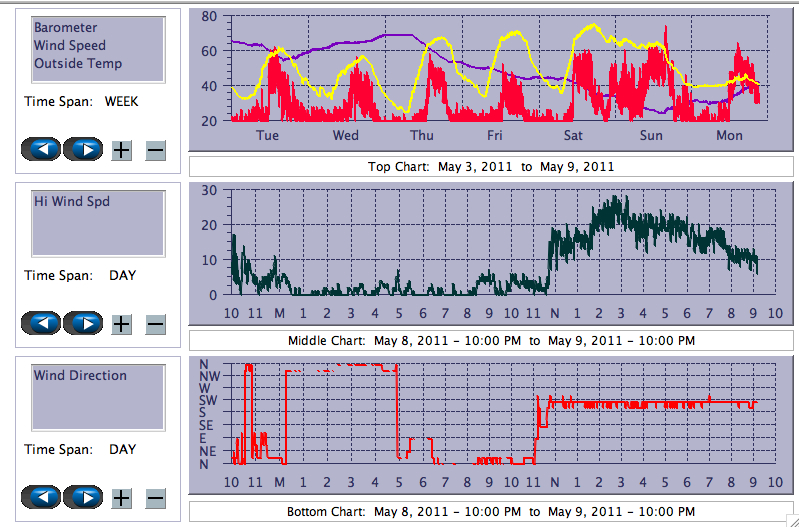Hit the plus button for Wind Direction chart
The height and width of the screenshot is (527, 799).
(121, 497)
